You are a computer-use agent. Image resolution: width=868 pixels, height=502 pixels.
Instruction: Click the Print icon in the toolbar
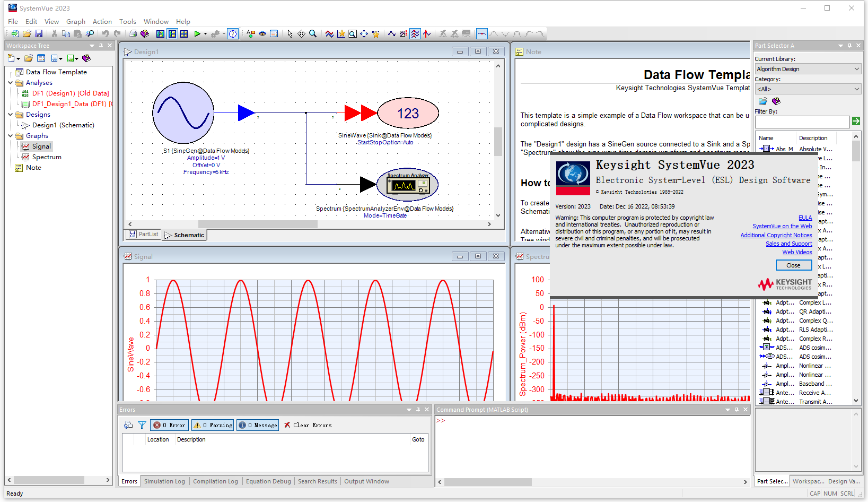click(x=133, y=34)
